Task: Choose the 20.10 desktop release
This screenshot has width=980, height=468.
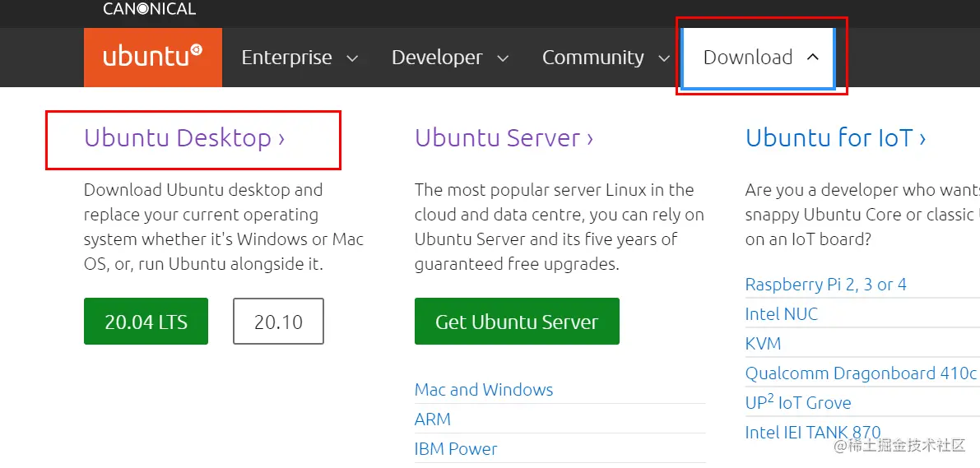Action: 278,321
